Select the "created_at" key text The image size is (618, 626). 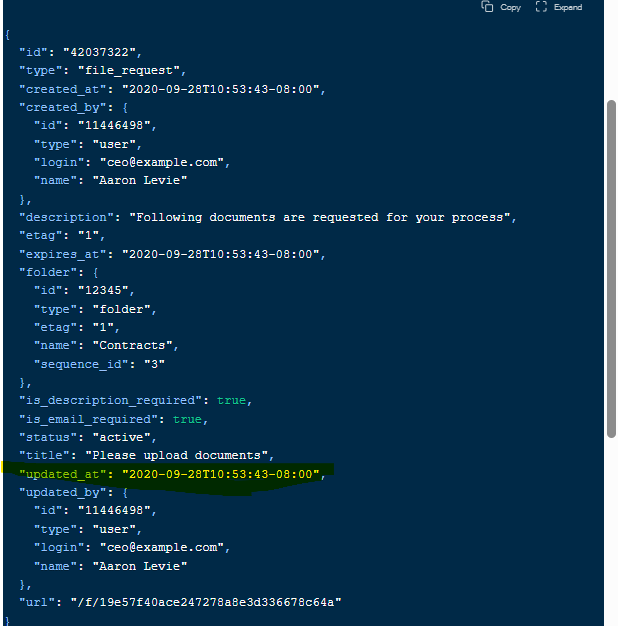click(63, 89)
